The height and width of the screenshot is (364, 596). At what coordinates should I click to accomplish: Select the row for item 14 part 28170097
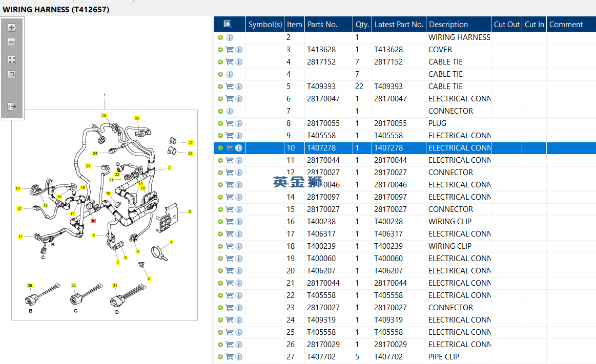click(405, 197)
